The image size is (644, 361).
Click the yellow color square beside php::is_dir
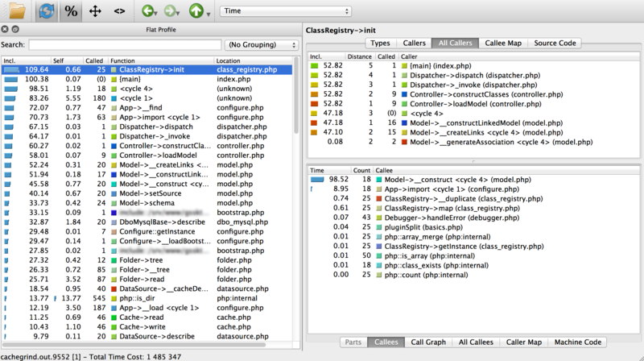pyautogui.click(x=114, y=298)
